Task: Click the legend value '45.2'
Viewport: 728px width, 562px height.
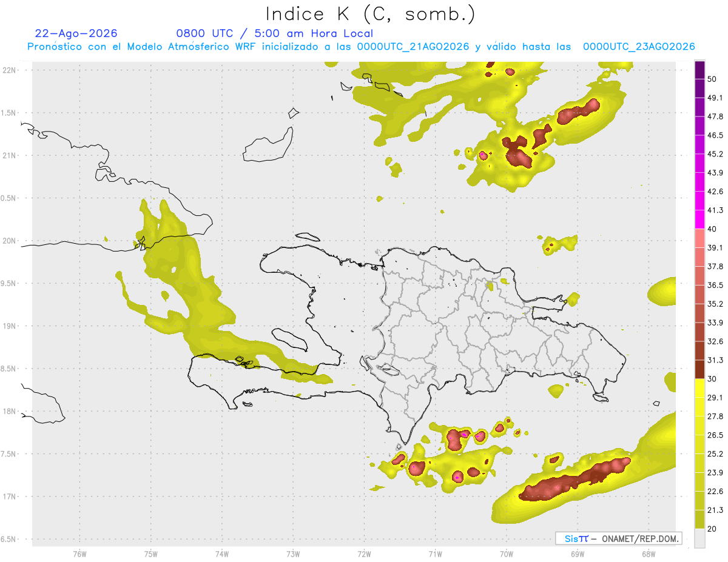Action: click(x=716, y=154)
